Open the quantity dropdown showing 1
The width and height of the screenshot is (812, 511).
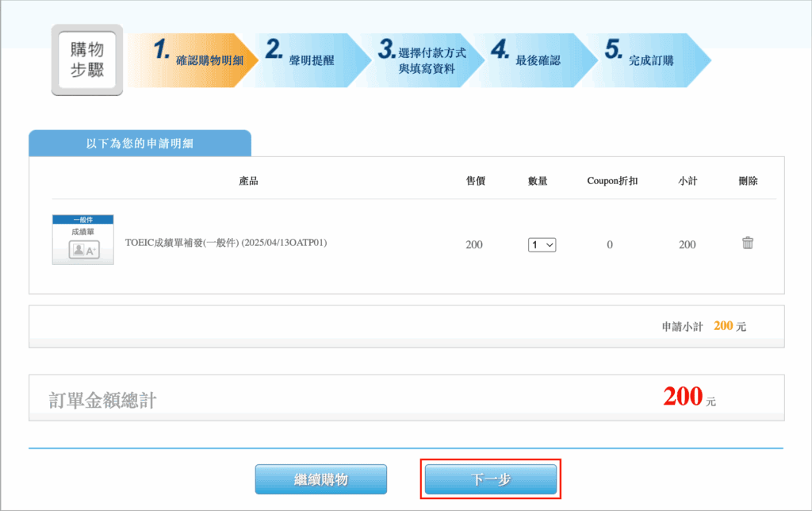coord(542,245)
